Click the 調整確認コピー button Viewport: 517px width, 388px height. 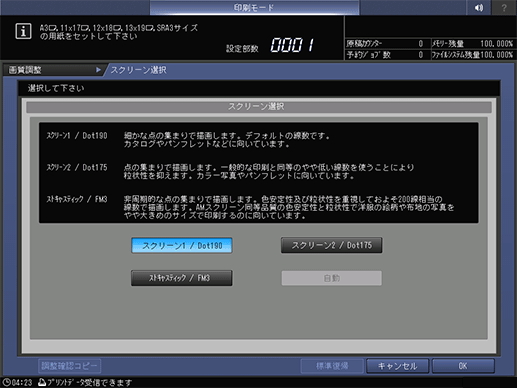tap(70, 366)
